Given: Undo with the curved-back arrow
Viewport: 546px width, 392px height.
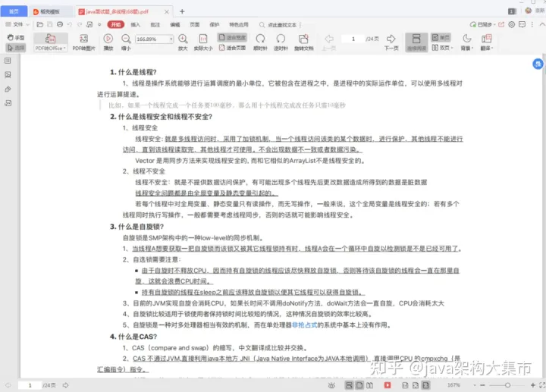Looking at the screenshot, I should pyautogui.click(x=70, y=24).
